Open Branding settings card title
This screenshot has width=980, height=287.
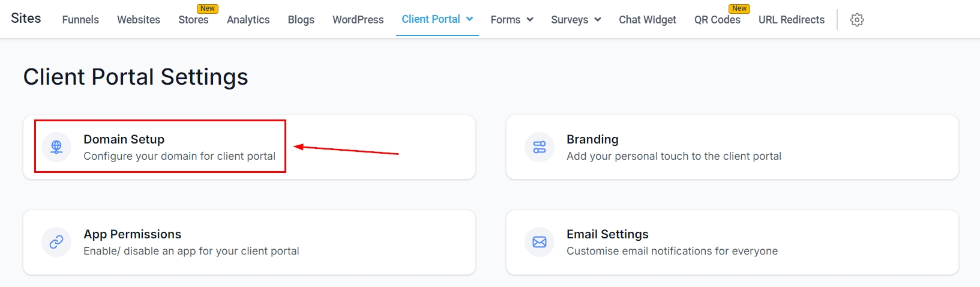[x=592, y=139]
